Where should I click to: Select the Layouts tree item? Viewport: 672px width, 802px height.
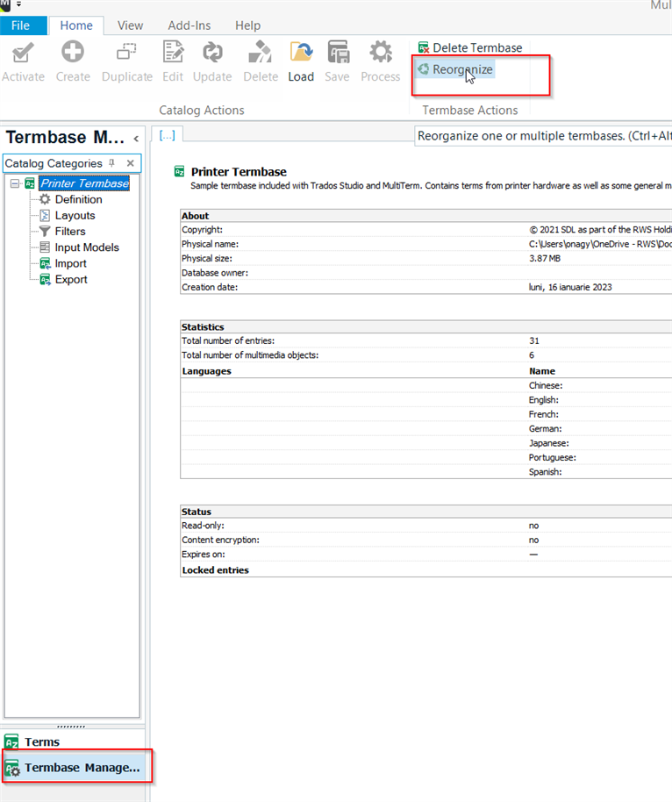pos(75,215)
